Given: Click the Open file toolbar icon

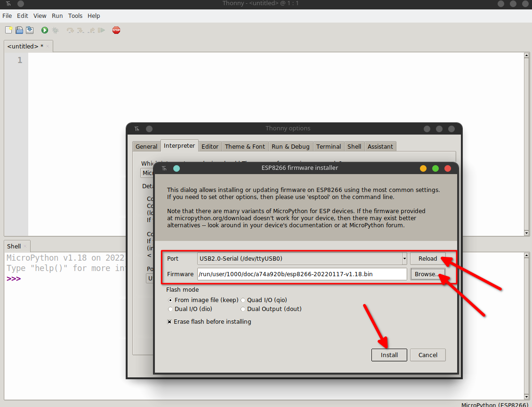Looking at the screenshot, I should click(x=19, y=30).
